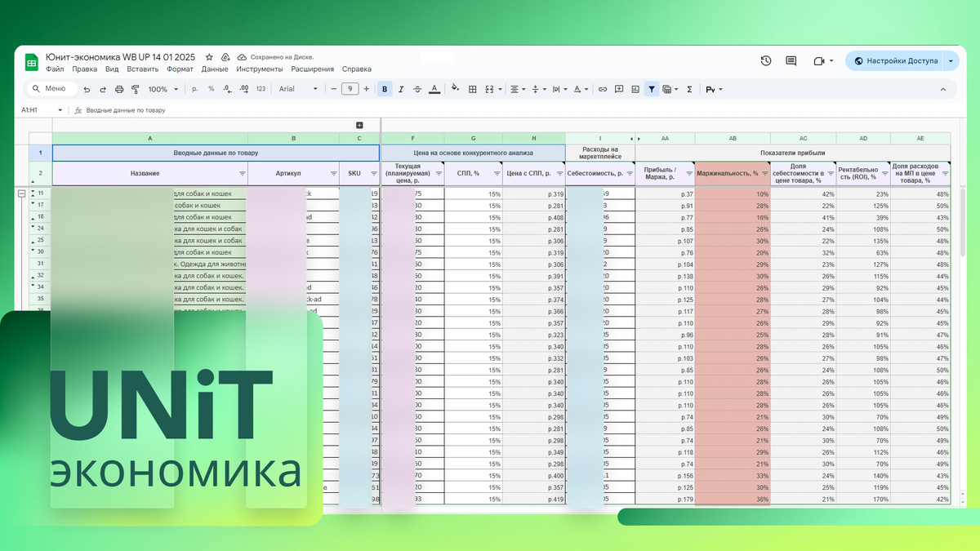Screen dimensions: 980x551
Task: Open the Формат menu
Action: (x=180, y=69)
